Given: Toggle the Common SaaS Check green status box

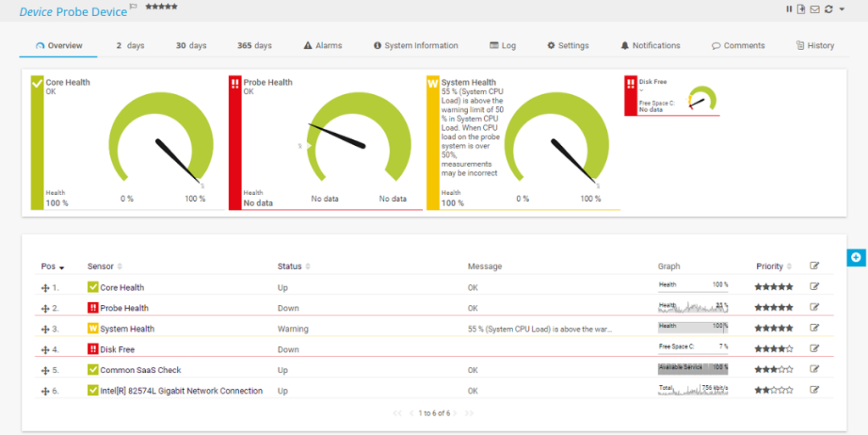Looking at the screenshot, I should [93, 370].
